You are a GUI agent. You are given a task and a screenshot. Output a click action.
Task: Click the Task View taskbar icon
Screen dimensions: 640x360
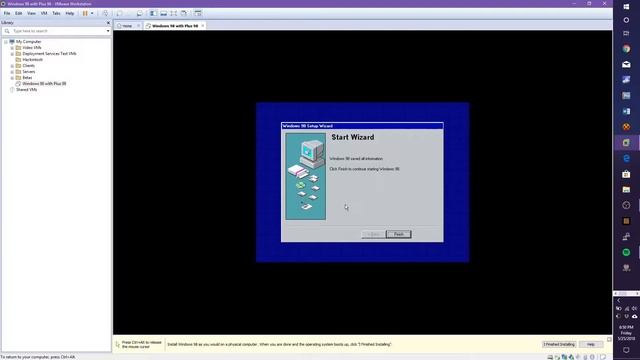coord(627,34)
